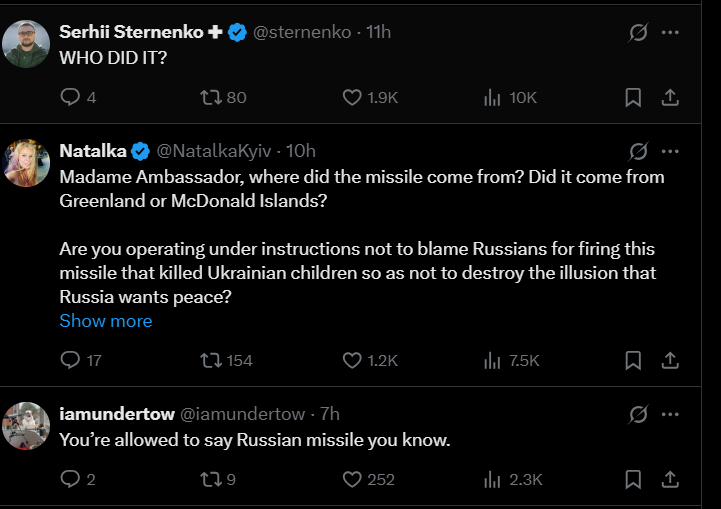Viewport: 721px width, 509px height.
Task: Like Serhii Sternenko's tweet
Action: click(x=352, y=97)
